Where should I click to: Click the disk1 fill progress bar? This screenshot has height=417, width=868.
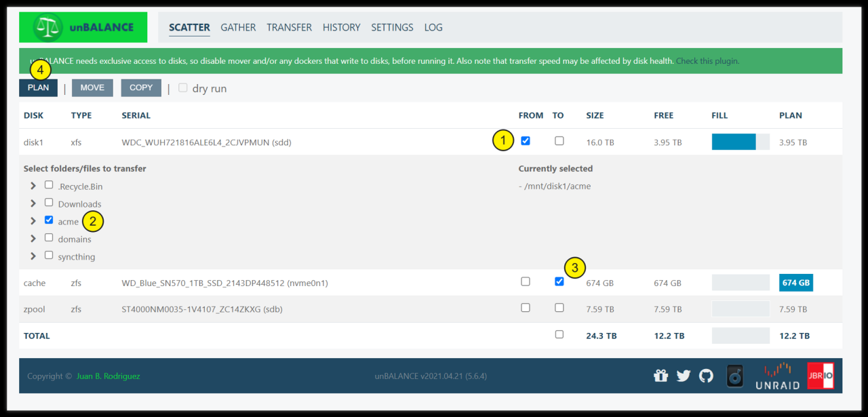pyautogui.click(x=740, y=142)
